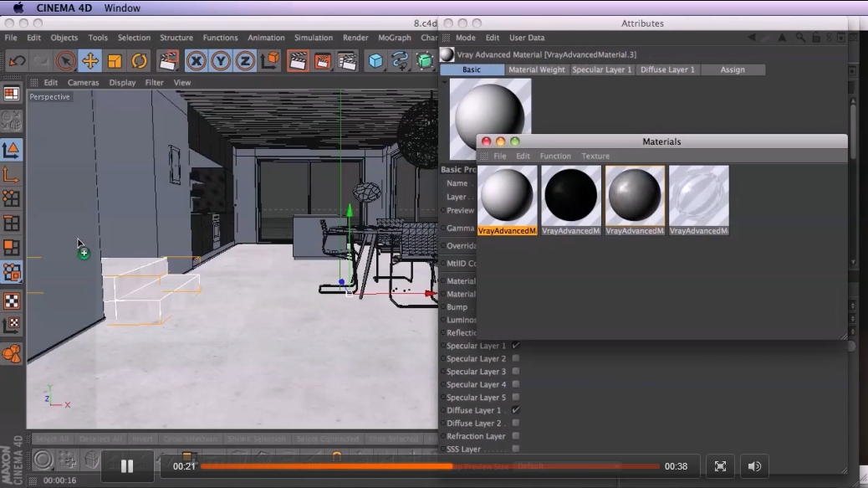Enable the Specular Layer 3 checkbox
The width and height of the screenshot is (868, 488).
point(515,371)
